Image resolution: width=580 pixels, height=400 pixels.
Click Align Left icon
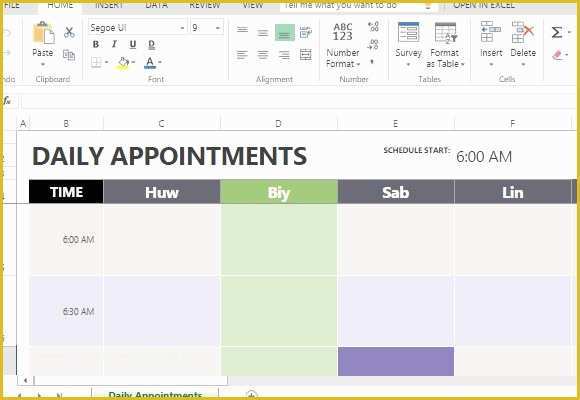point(242,55)
